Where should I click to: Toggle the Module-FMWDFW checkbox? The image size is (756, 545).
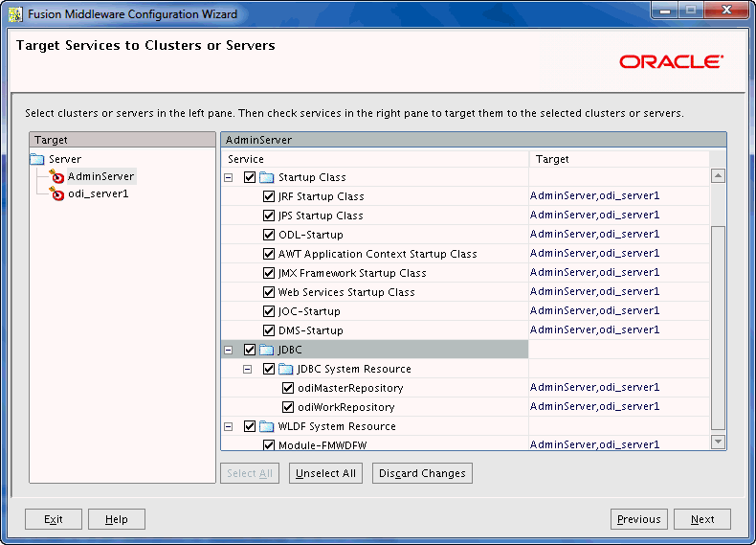tap(269, 444)
